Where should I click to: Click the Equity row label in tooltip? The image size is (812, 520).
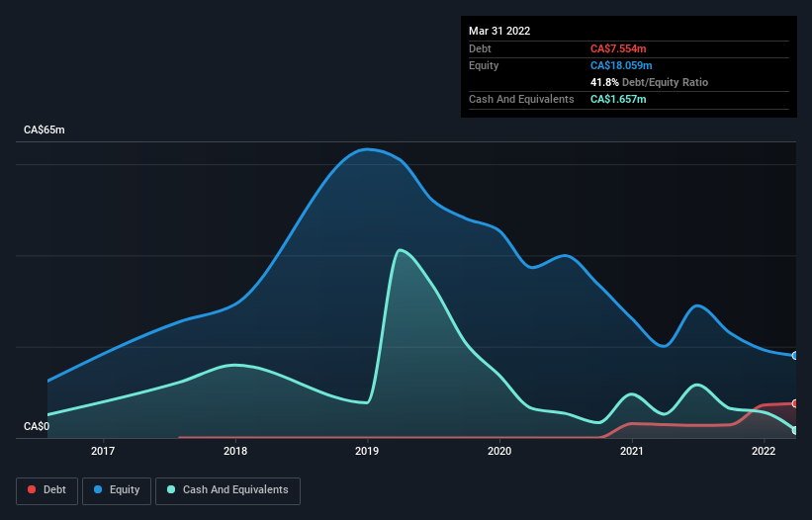(x=484, y=65)
